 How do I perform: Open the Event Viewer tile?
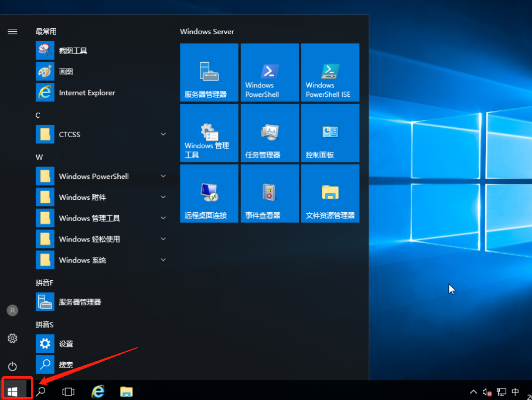tap(269, 193)
